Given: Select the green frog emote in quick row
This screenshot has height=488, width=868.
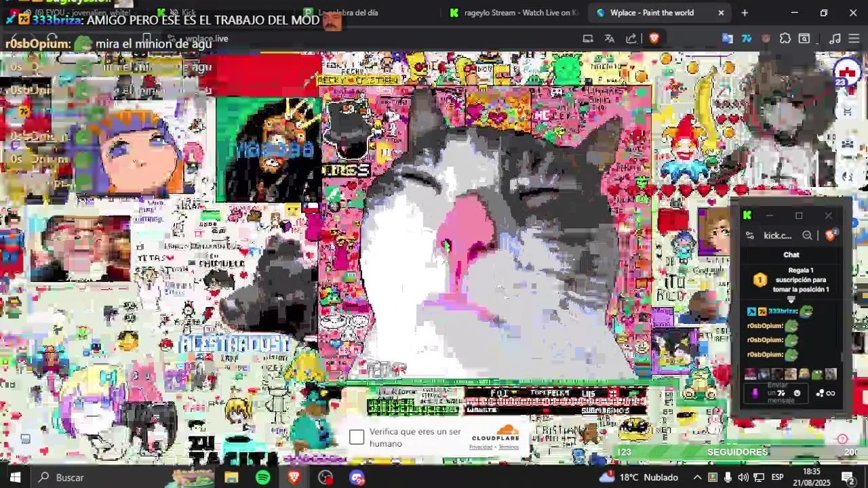Looking at the screenshot, I should 816,374.
